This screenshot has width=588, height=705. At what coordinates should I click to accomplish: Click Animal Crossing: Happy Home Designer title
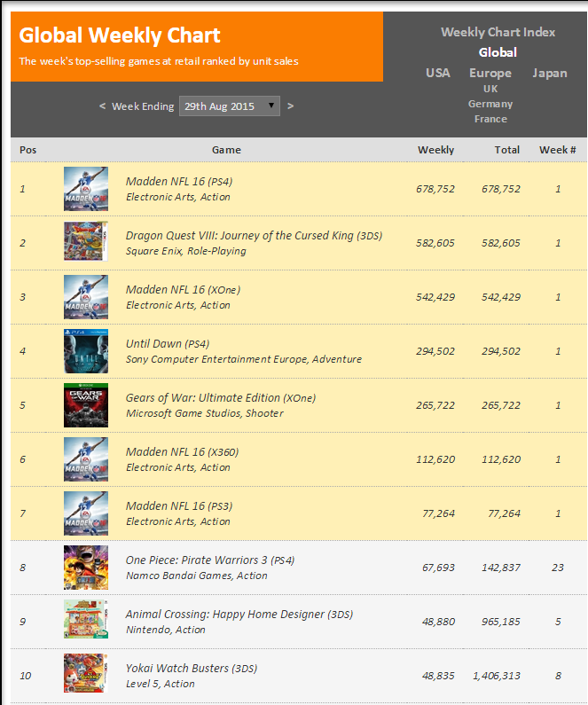[x=239, y=615]
